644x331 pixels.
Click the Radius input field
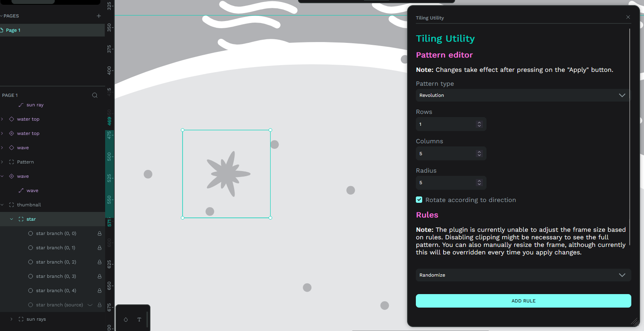(451, 183)
